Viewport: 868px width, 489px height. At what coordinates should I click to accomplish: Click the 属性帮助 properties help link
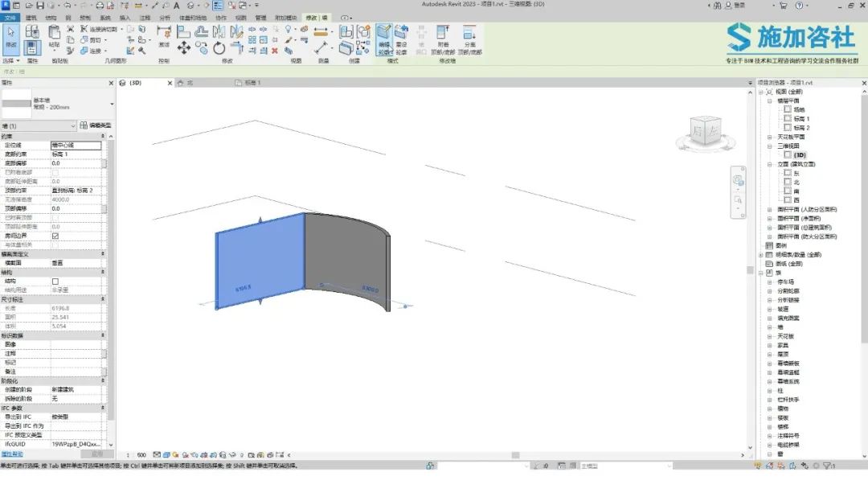(12, 454)
